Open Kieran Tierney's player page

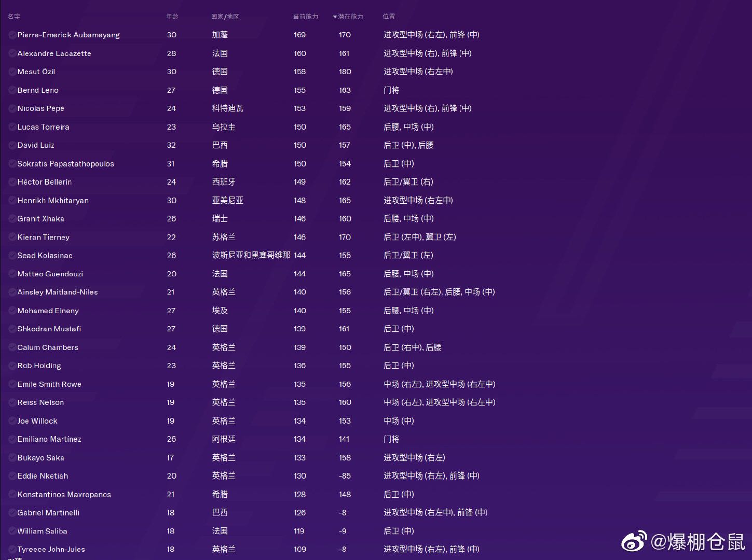click(x=43, y=237)
